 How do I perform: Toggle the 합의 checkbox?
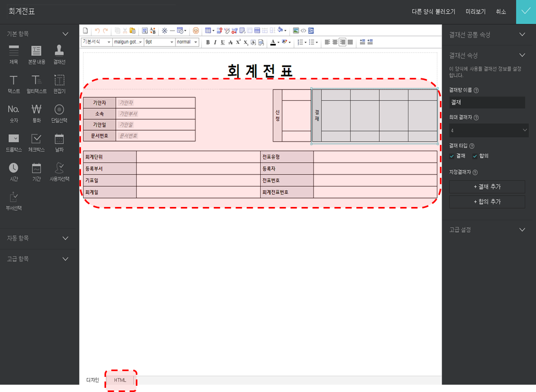(475, 156)
